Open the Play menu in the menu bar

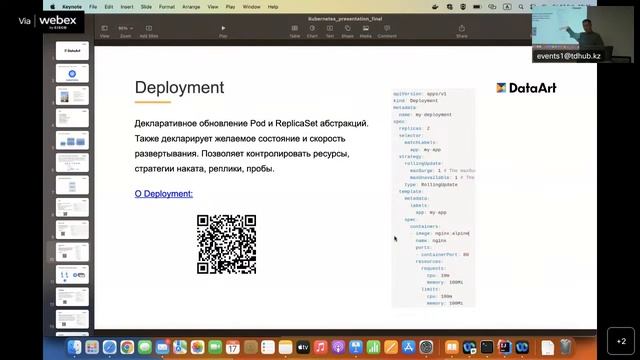click(230, 7)
